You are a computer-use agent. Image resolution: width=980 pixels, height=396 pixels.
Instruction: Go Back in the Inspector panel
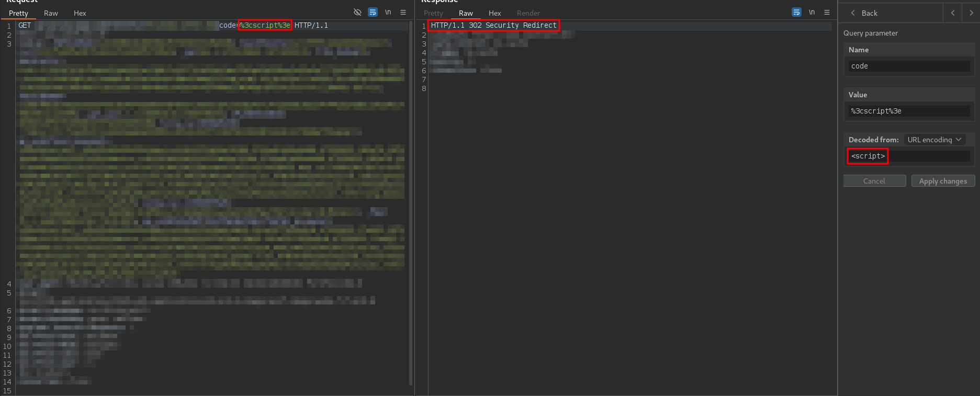(864, 13)
